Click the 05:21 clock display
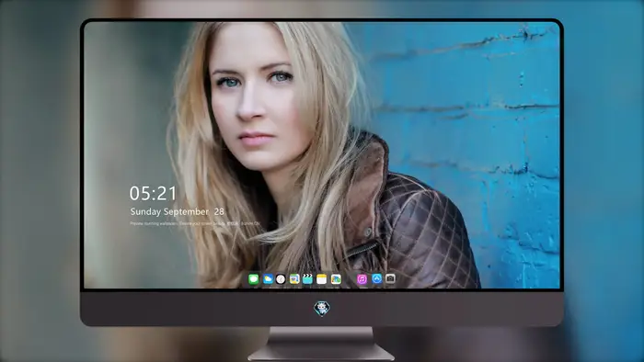Screen dimensions: 644x362 [153, 193]
